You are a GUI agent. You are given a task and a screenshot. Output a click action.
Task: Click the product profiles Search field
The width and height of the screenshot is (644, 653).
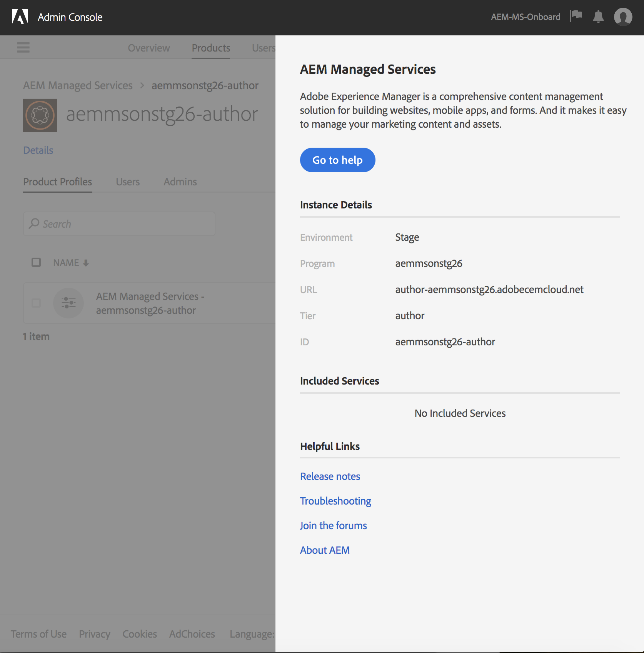point(123,224)
